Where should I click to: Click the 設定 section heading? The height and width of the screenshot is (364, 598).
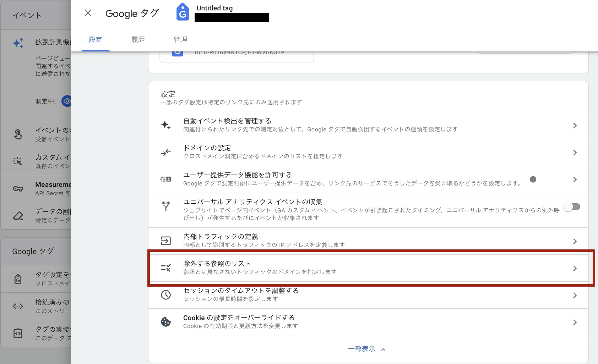pyautogui.click(x=168, y=94)
